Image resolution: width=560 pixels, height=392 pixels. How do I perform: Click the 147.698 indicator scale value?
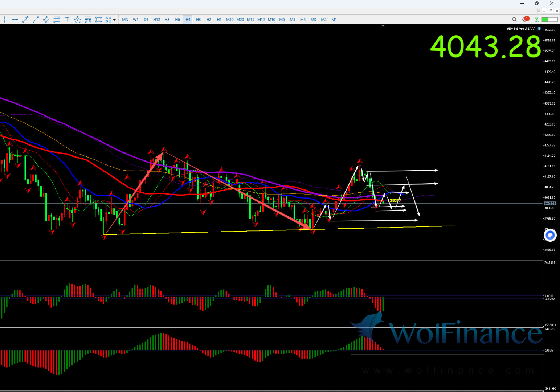(550, 329)
